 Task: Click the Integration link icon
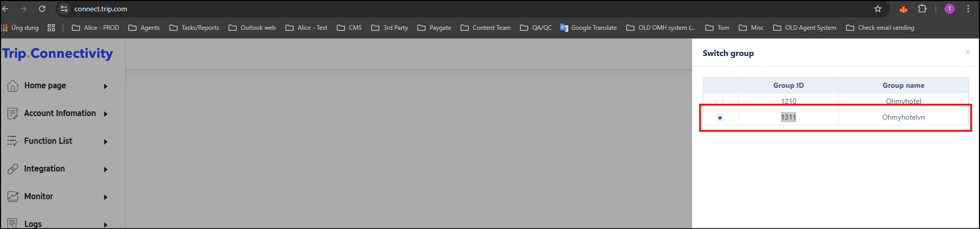(x=13, y=169)
